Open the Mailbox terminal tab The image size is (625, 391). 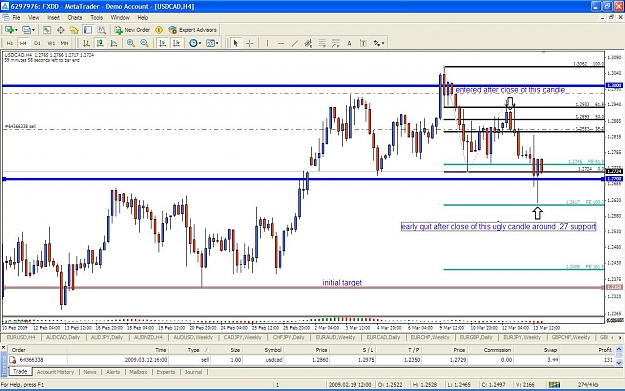138,372
